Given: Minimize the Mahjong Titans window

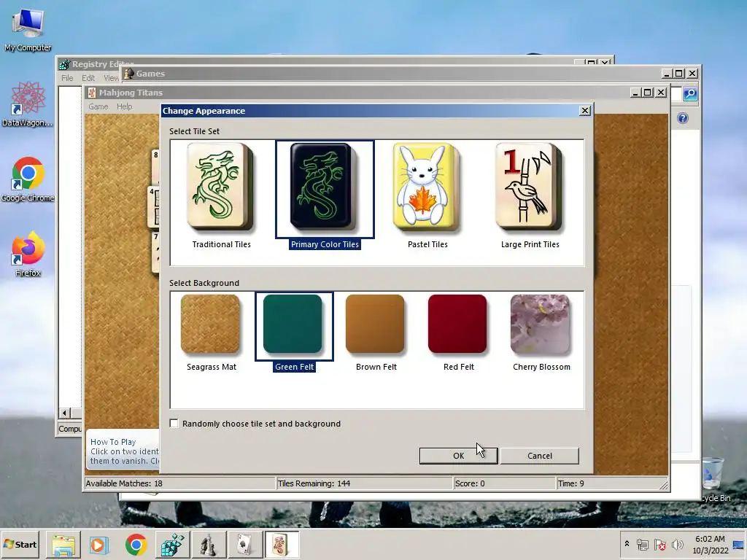Looking at the screenshot, I should [x=635, y=93].
